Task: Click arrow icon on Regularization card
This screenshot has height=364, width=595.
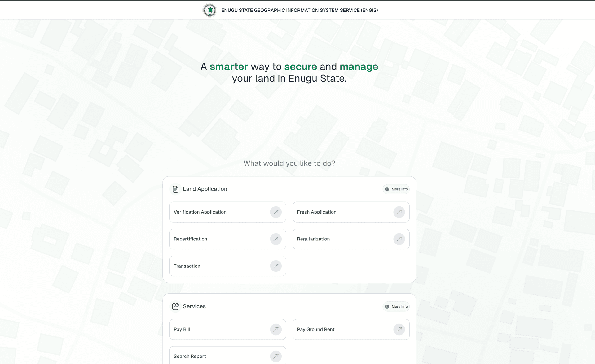Action: click(399, 239)
